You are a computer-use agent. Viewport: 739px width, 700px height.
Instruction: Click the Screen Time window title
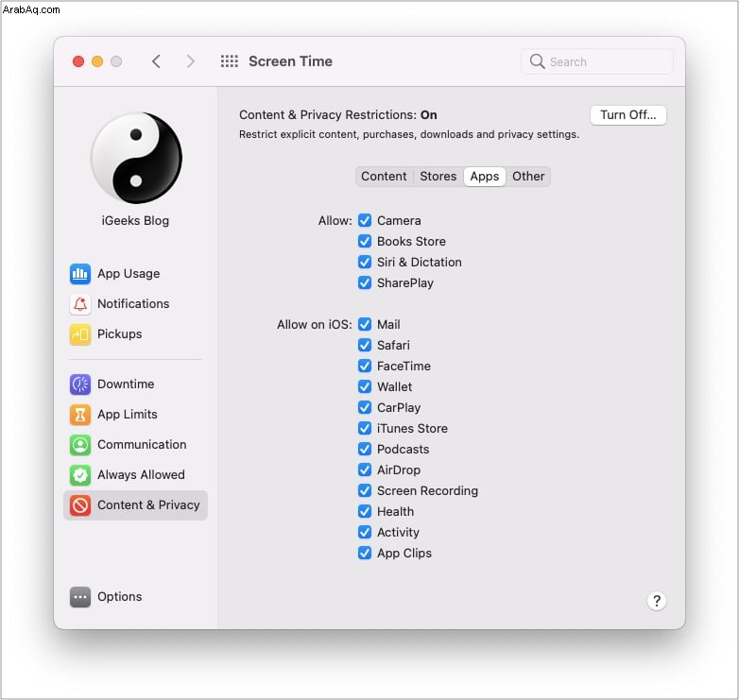(290, 61)
